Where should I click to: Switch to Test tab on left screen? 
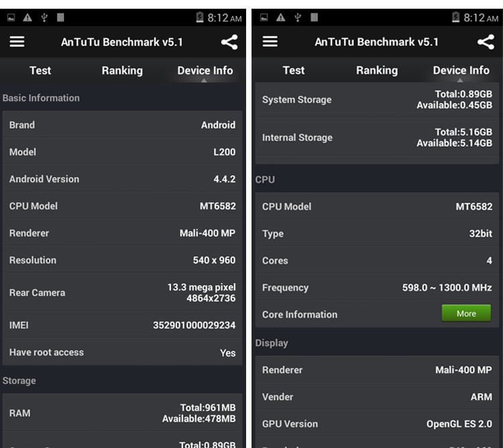[40, 70]
